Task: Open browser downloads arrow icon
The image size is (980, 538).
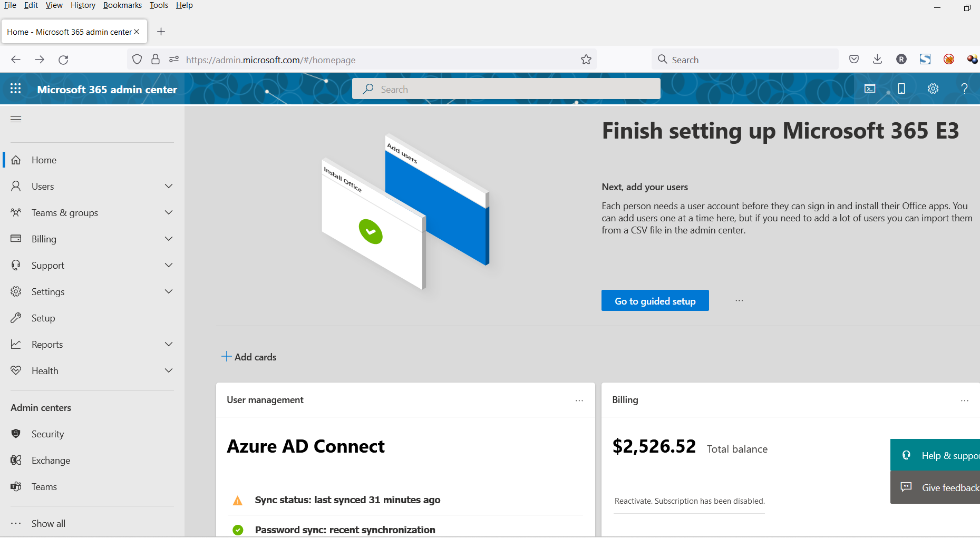Action: 877,59
